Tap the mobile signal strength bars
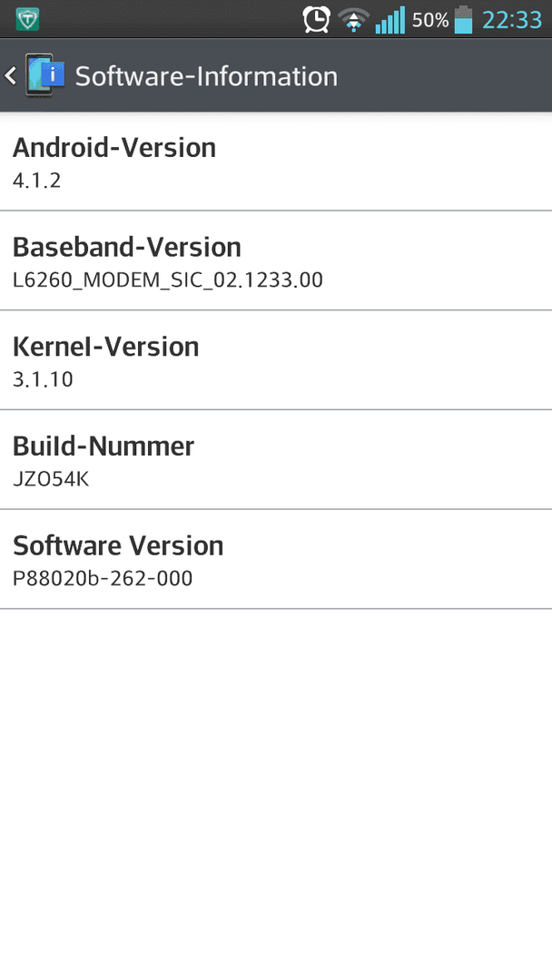The height and width of the screenshot is (980, 552). coord(390,20)
